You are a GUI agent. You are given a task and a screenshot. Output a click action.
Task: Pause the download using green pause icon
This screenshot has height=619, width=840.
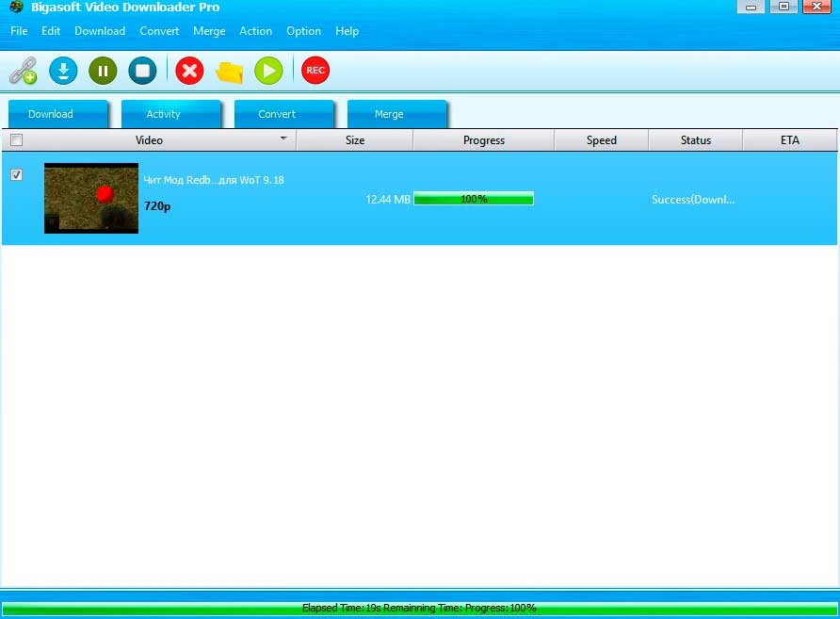click(103, 71)
